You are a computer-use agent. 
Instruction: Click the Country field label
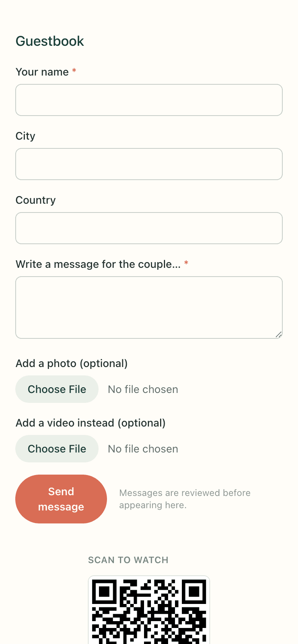36,200
